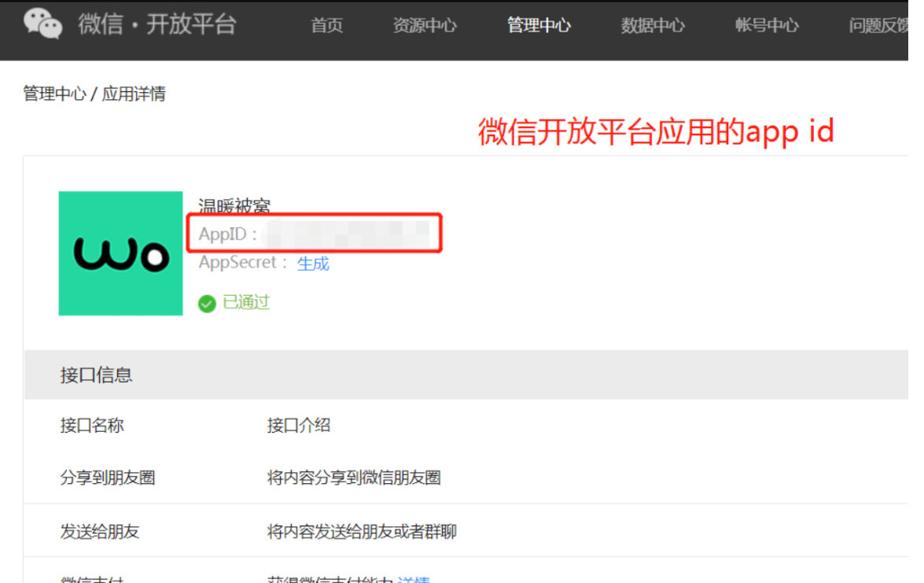Click the app name 温暖被窝

pyautogui.click(x=234, y=205)
